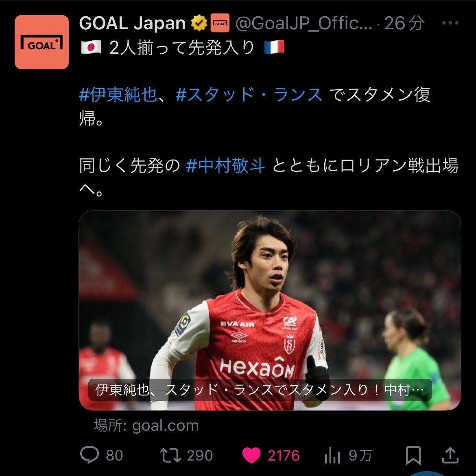Click the reply speech bubble icon

pyautogui.click(x=89, y=455)
